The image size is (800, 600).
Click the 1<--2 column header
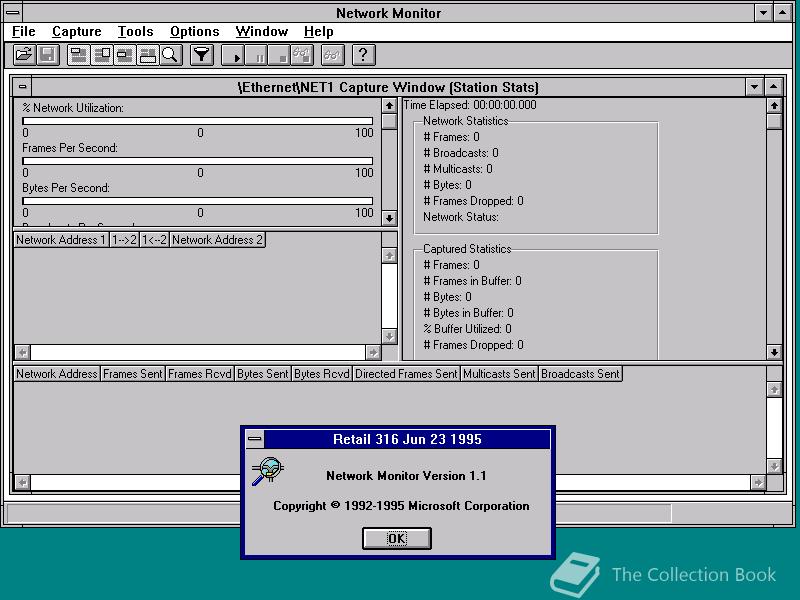point(154,240)
